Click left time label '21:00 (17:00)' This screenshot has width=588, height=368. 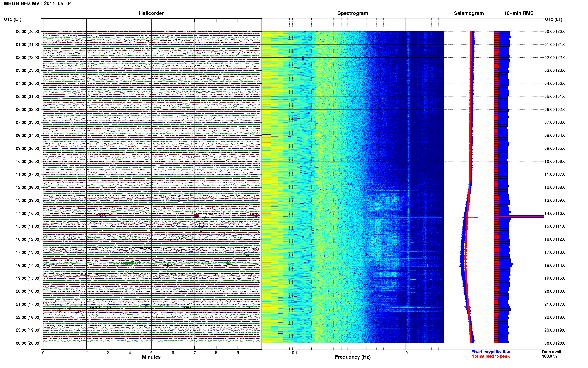pos(28,304)
